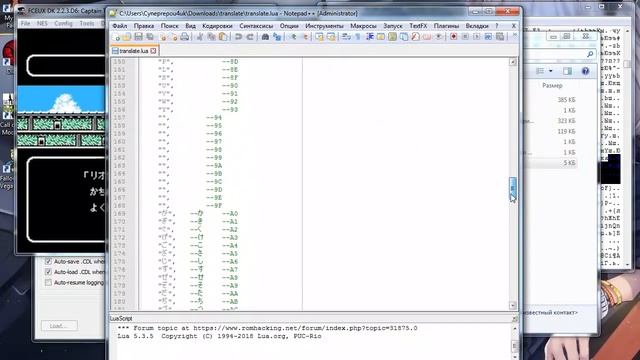Start macro recording with red dot icon
Screen dimensions: 640x360
point(453,37)
